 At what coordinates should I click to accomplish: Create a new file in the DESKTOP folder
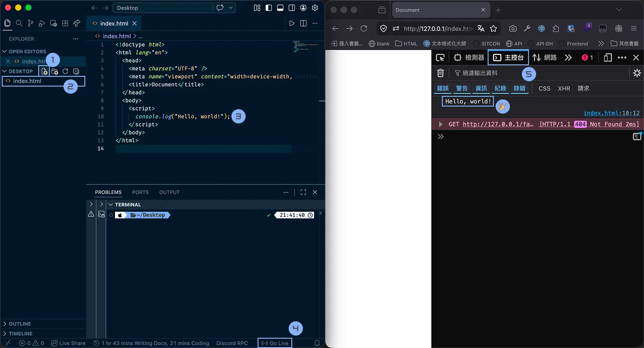pyautogui.click(x=44, y=71)
